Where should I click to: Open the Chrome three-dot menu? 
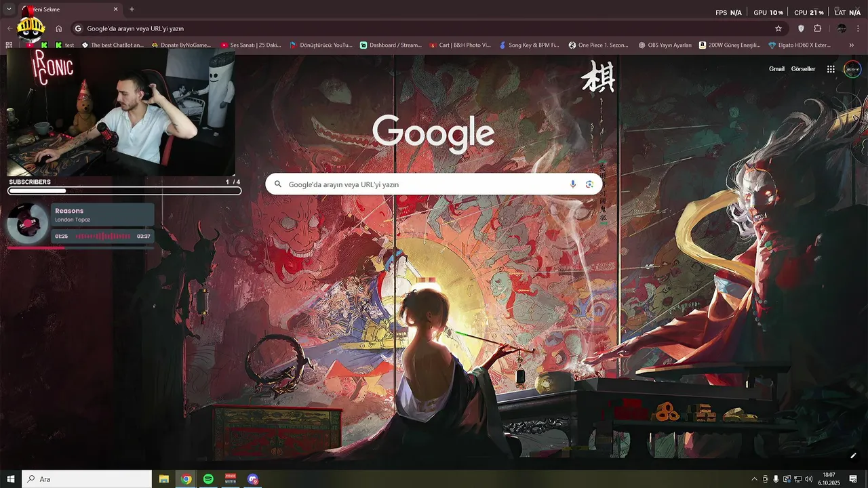(859, 28)
